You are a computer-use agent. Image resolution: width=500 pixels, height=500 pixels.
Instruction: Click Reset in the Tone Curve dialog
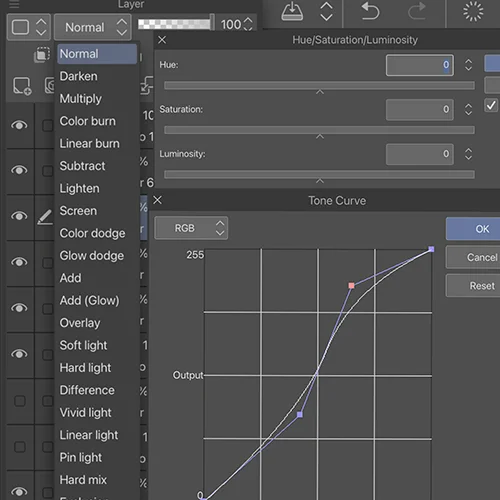tap(473, 286)
